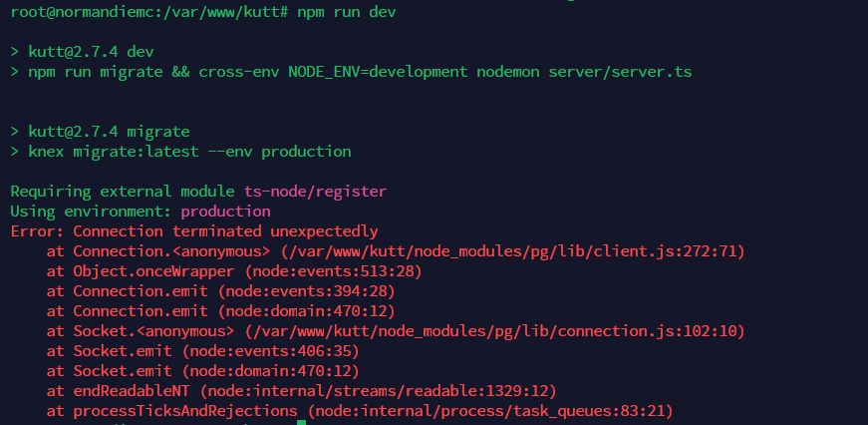This screenshot has height=425, width=868.
Task: Click 'Socket.emit (node:domain:470:12)' line
Action: pos(203,371)
